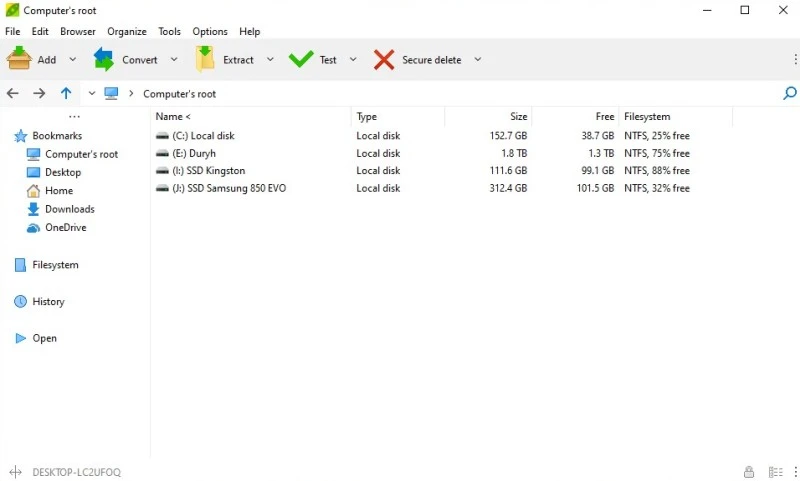The image size is (800, 481).
Task: Click the back navigation arrow
Action: tap(13, 93)
